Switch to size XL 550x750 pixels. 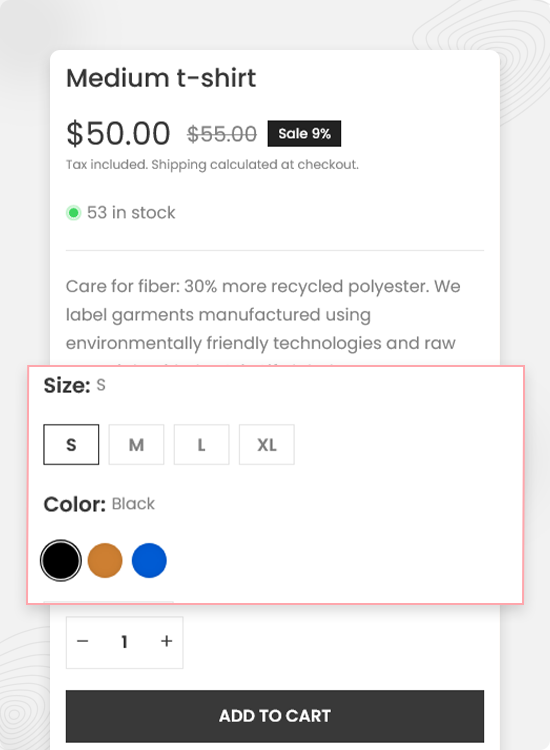[x=267, y=444]
